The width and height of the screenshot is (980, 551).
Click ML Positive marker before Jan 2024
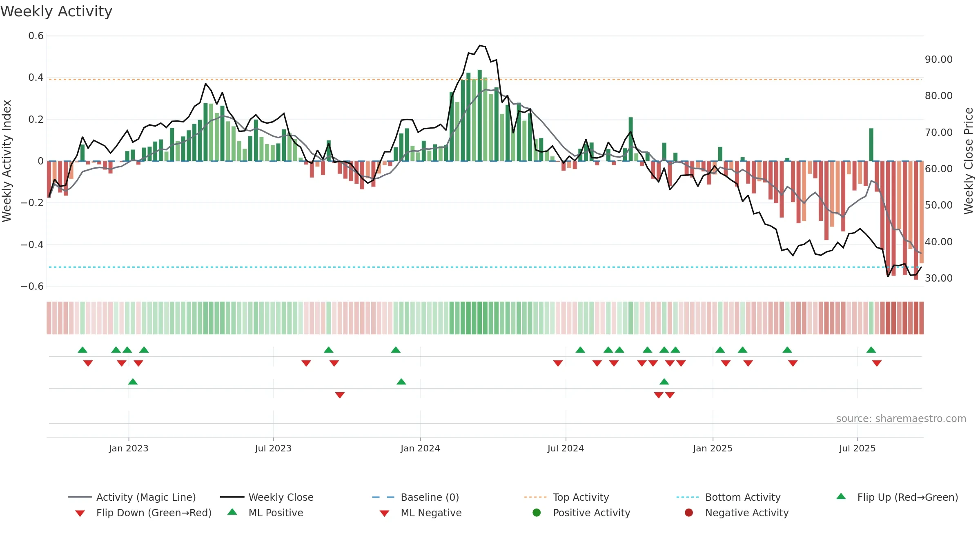[x=401, y=382]
